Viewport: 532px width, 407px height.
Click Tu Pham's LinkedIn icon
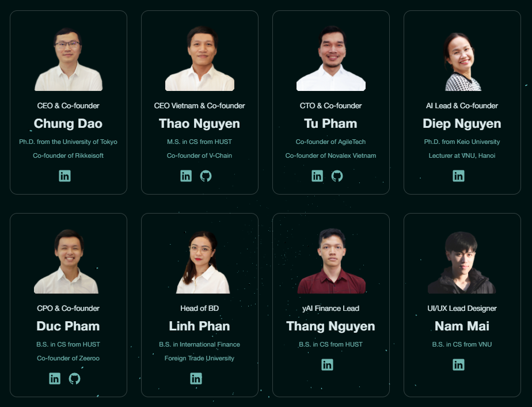[317, 176]
